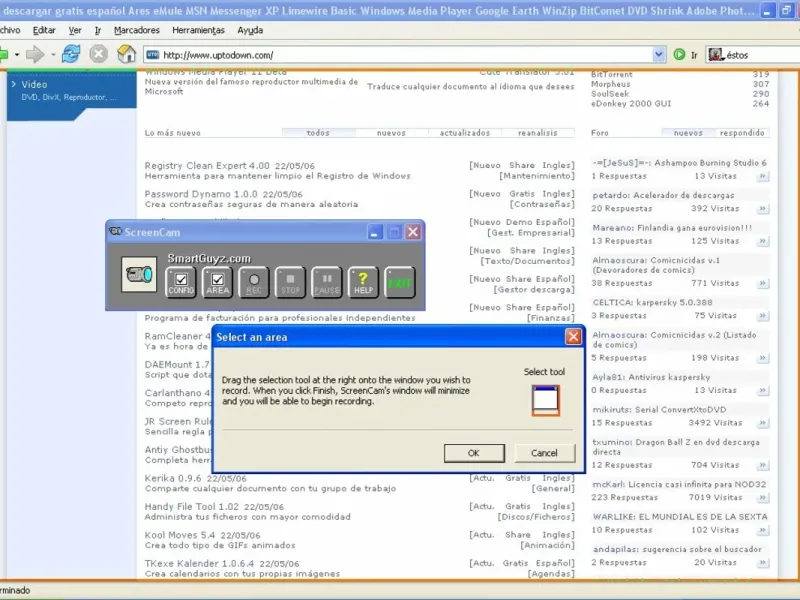Click arrow icon beside Mareano thread
This screenshot has height=600, width=800.
[763, 241]
